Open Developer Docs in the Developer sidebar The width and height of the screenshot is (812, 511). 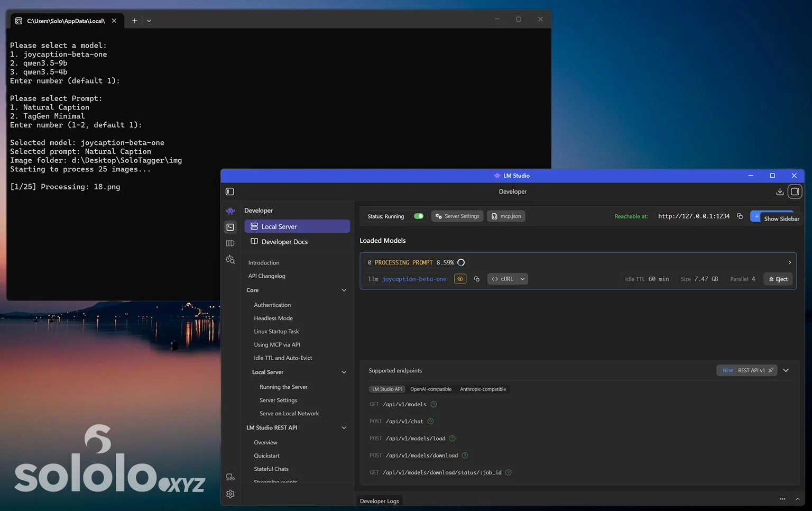click(297, 242)
